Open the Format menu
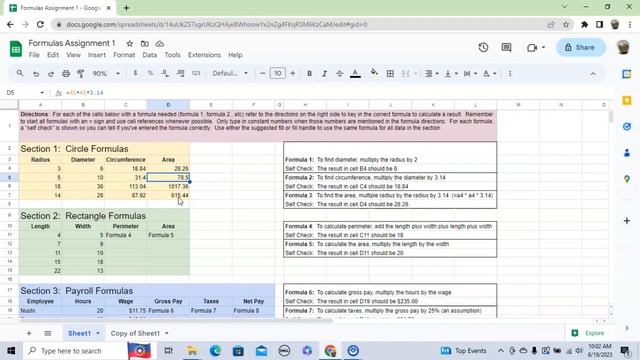Screen dimensions: 640x360 pyautogui.click(x=124, y=55)
